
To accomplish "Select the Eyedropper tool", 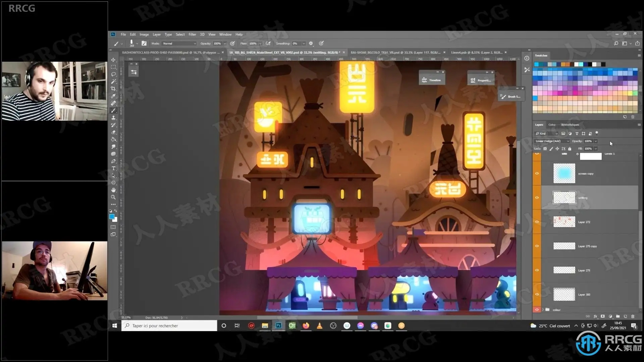I will [113, 96].
